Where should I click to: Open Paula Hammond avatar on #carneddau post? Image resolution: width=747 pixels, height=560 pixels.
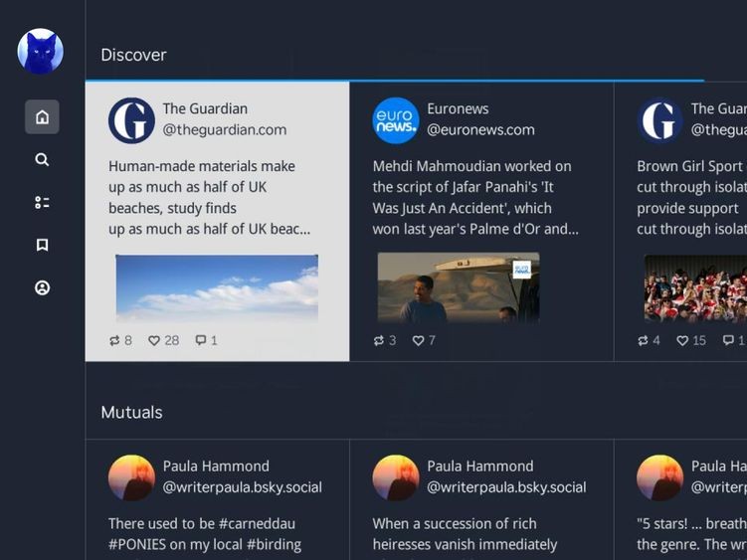pos(131,478)
